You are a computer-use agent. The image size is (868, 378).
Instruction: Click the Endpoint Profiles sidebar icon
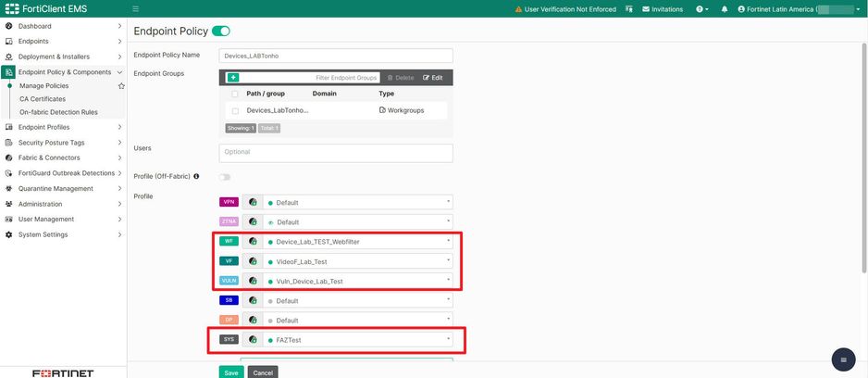tap(8, 127)
